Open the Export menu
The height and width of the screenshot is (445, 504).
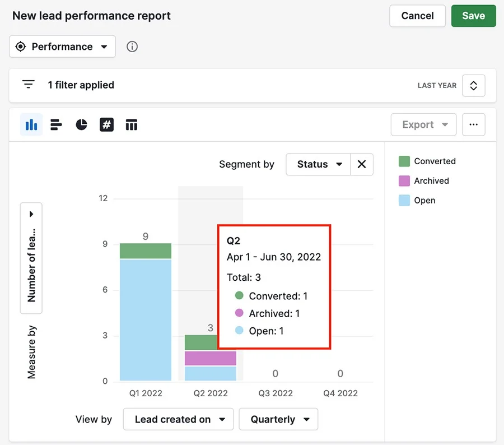tap(424, 124)
